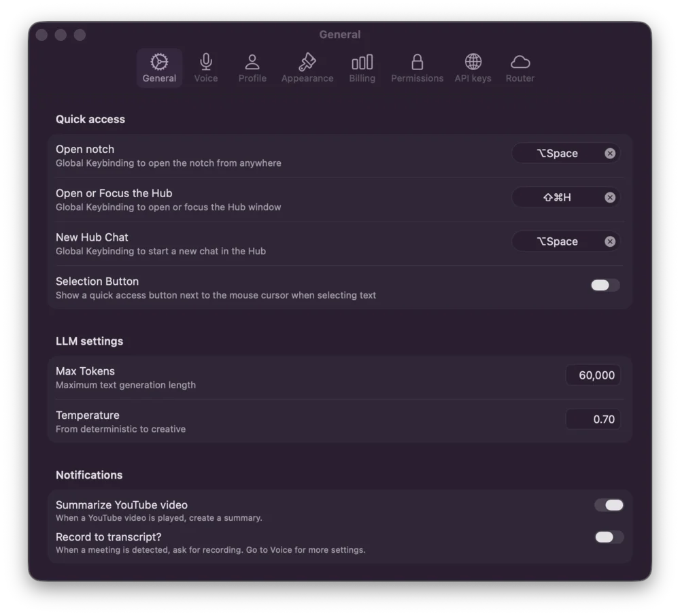
Task: Click the General gear icon
Action: tap(159, 61)
